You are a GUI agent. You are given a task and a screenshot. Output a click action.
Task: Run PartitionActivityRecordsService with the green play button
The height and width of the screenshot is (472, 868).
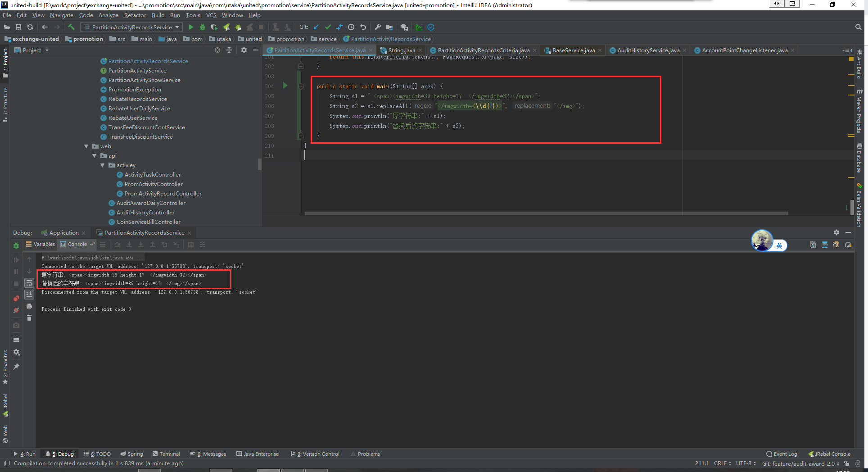pyautogui.click(x=191, y=27)
